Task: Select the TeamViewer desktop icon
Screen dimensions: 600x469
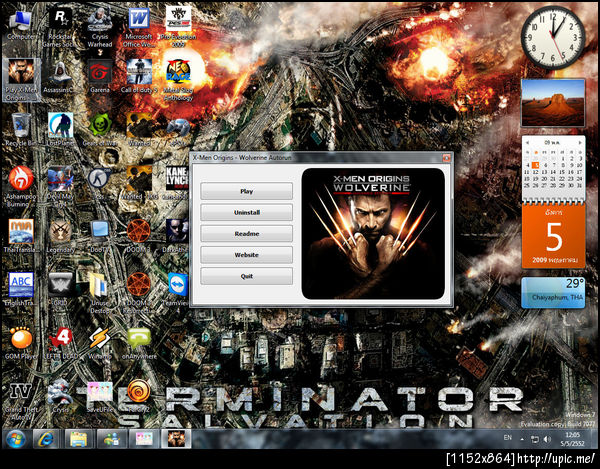Action: (178, 290)
